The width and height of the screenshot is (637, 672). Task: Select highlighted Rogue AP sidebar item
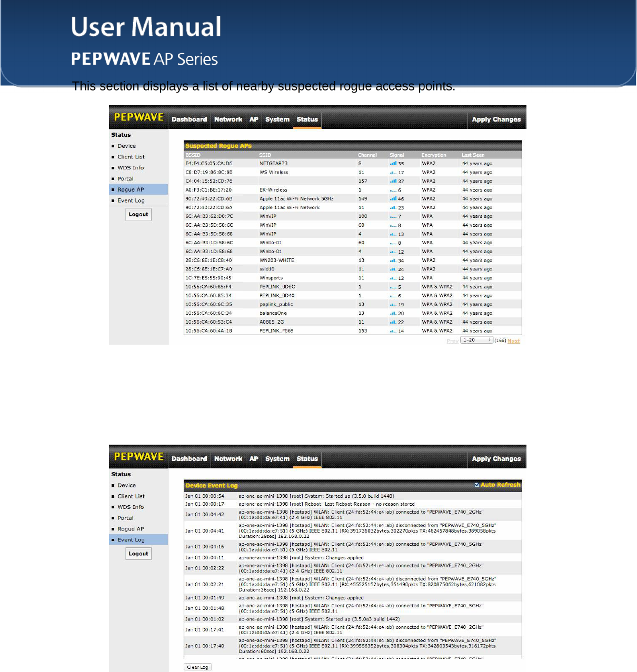pyautogui.click(x=138, y=189)
